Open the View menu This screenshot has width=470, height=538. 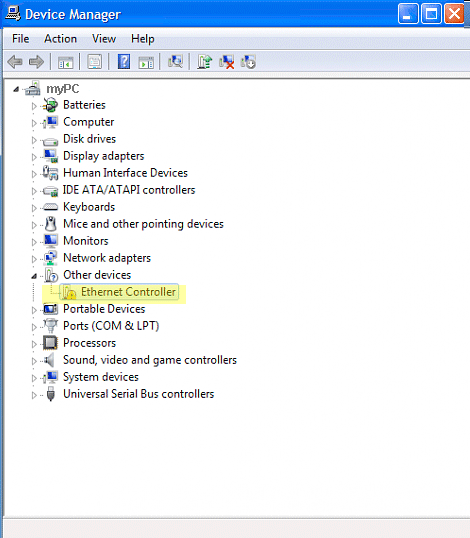coord(104,39)
